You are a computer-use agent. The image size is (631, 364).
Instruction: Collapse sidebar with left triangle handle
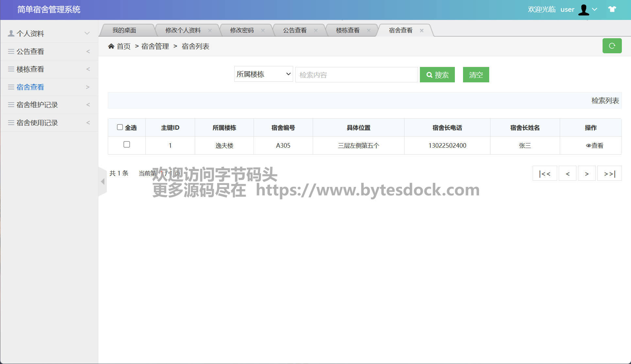[103, 181]
